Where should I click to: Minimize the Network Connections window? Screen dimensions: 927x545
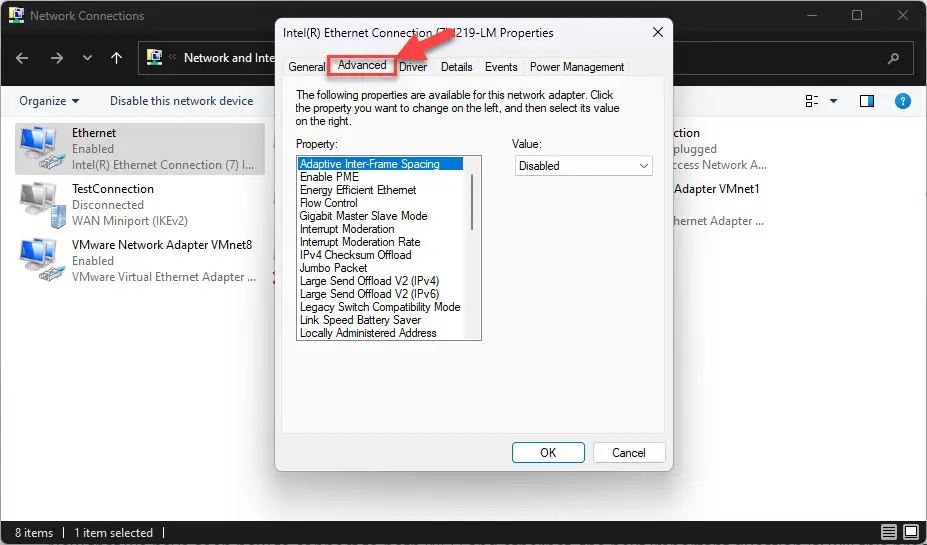click(812, 15)
